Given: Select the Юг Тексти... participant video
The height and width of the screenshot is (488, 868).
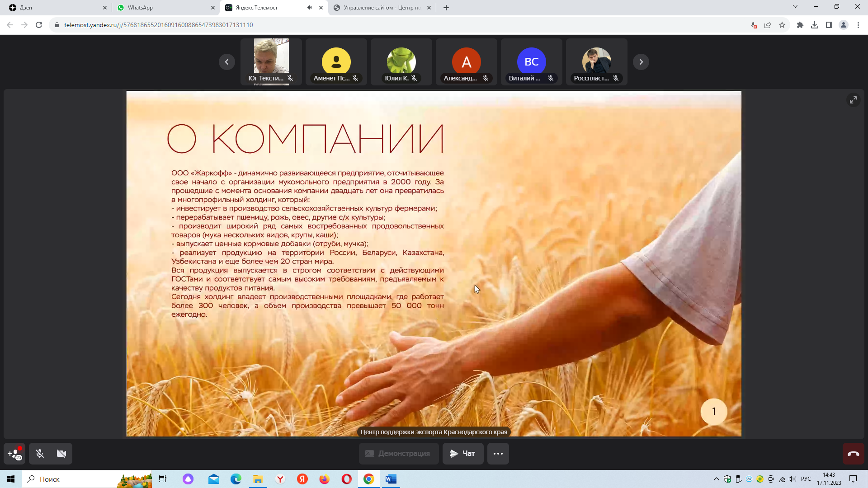Looking at the screenshot, I should [x=271, y=62].
